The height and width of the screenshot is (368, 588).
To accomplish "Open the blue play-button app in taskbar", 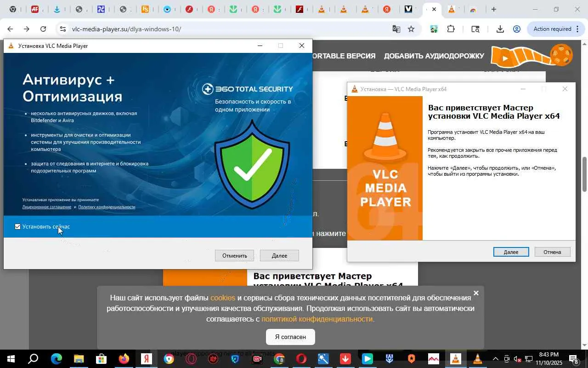I will pos(367,359).
